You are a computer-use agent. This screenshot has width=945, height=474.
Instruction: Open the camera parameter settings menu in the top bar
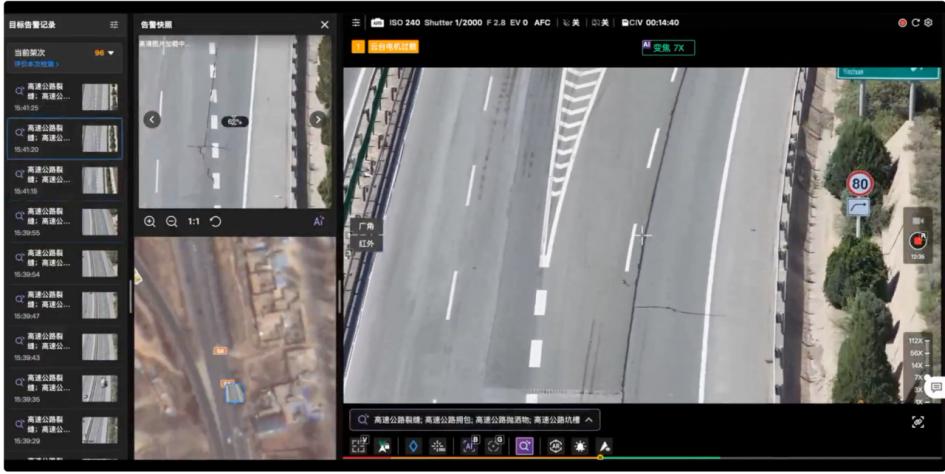click(x=355, y=22)
